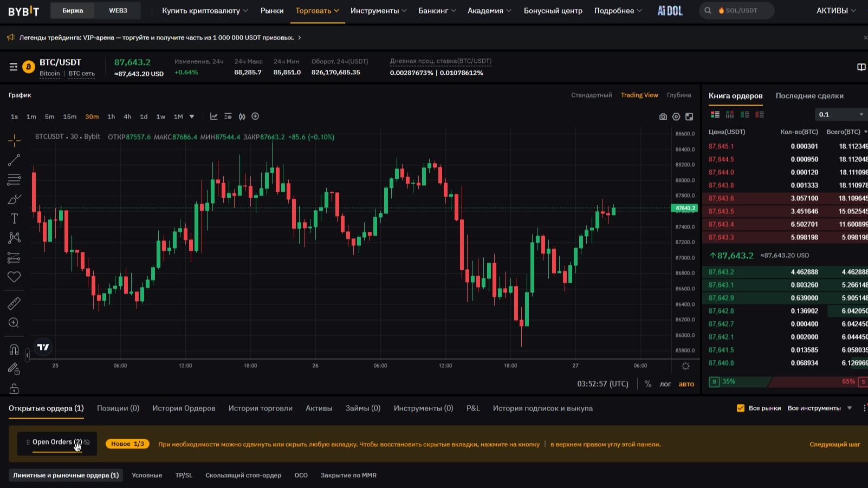This screenshot has height=488, width=868.
Task: Open the 'История Ордеров' tab
Action: point(184,408)
